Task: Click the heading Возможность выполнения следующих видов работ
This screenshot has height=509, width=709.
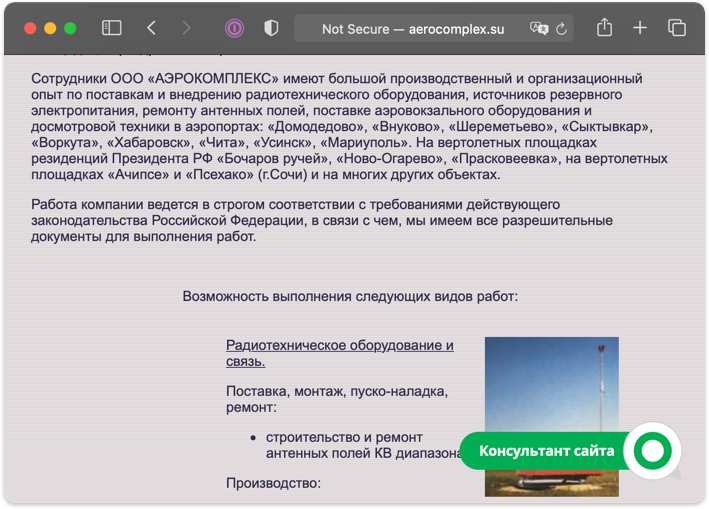Action: pos(350,296)
